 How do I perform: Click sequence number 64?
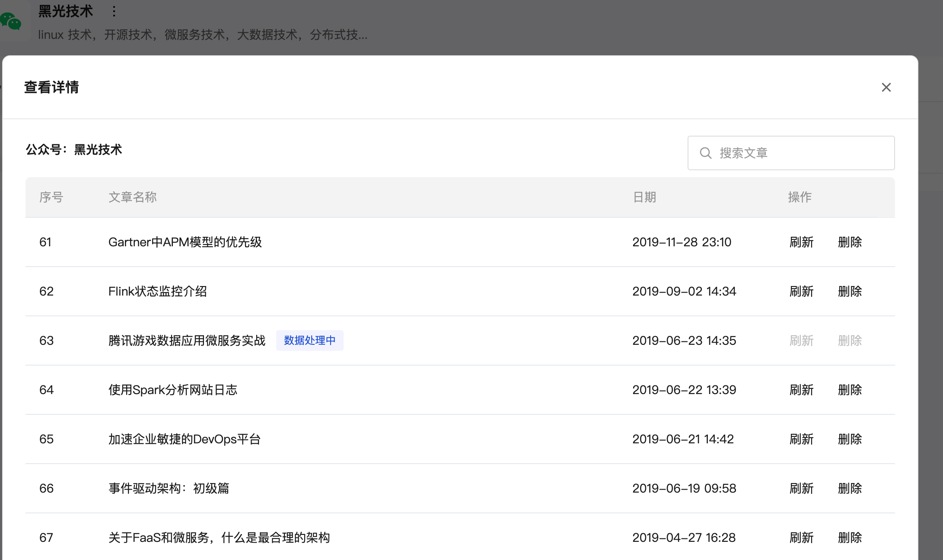(x=46, y=390)
